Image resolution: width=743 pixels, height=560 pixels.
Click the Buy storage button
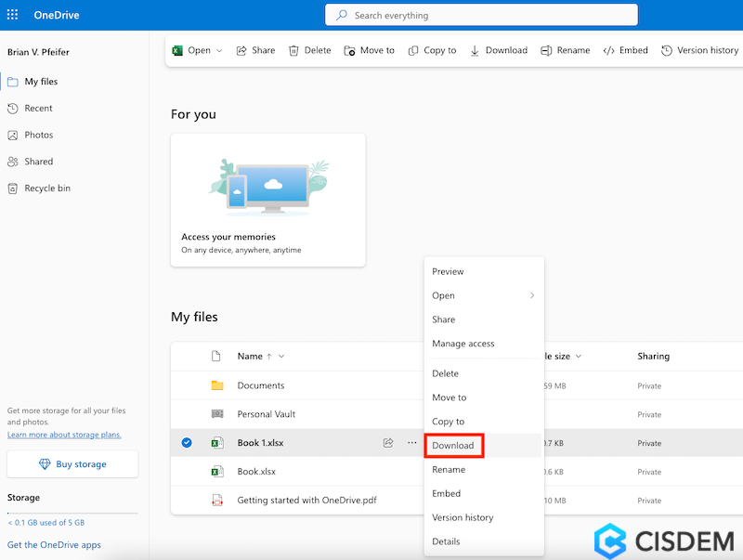(72, 463)
